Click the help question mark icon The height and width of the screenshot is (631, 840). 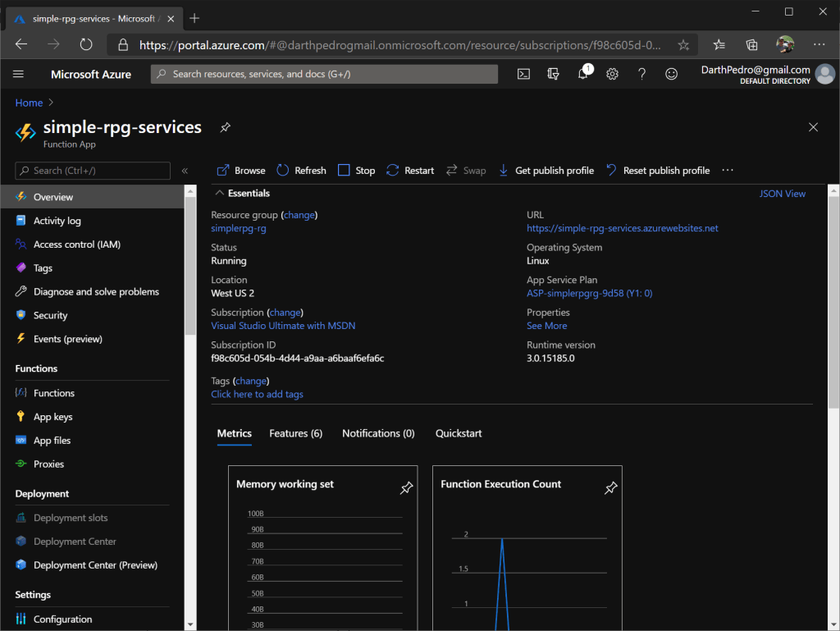coord(641,74)
